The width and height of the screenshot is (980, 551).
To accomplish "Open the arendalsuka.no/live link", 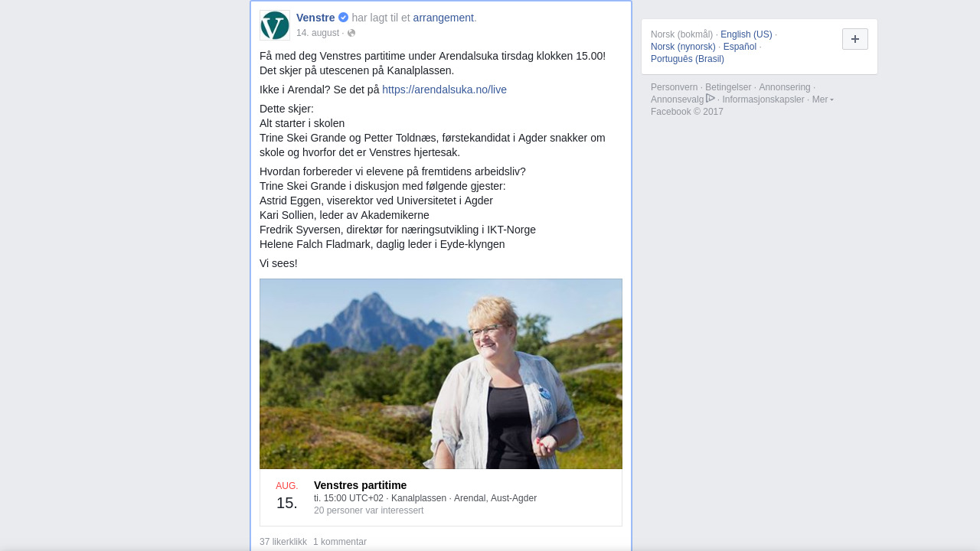I will [445, 90].
